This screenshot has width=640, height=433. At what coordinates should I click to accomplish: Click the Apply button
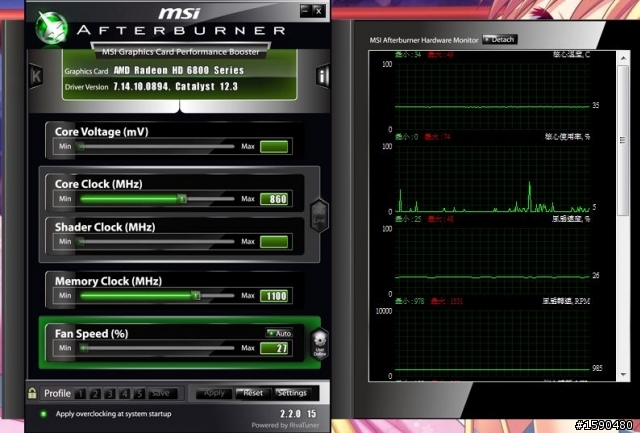point(214,393)
